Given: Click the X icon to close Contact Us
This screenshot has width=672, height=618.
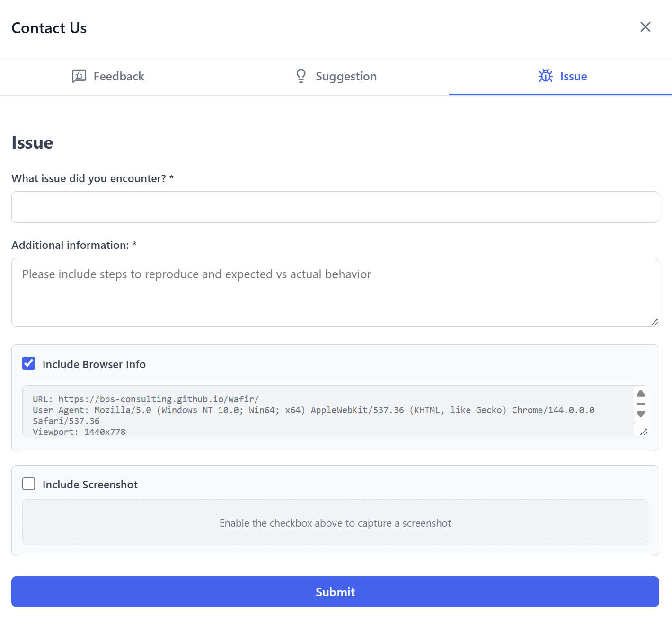Looking at the screenshot, I should (645, 27).
